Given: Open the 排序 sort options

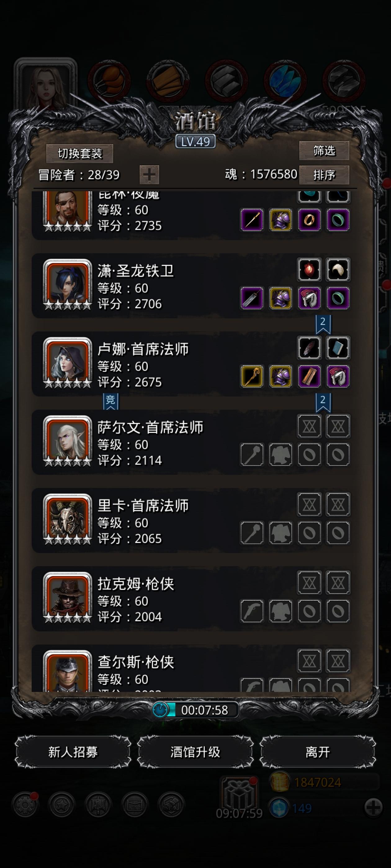Looking at the screenshot, I should click(x=324, y=175).
